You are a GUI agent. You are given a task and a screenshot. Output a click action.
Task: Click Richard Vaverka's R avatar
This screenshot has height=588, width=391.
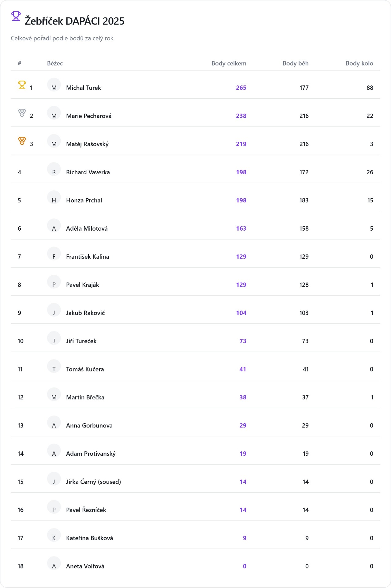[54, 170]
